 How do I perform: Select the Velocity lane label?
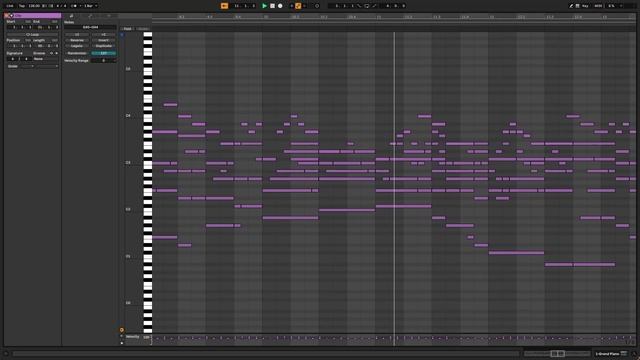pos(133,337)
